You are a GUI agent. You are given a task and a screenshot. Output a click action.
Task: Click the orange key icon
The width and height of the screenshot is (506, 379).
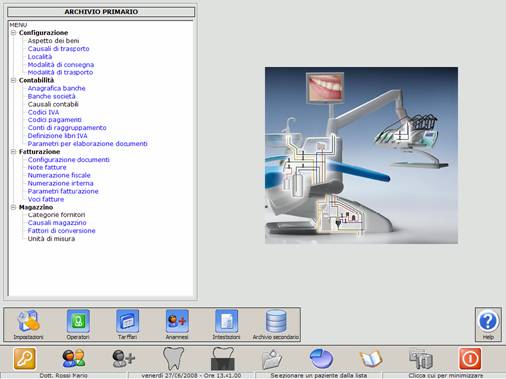coord(25,359)
